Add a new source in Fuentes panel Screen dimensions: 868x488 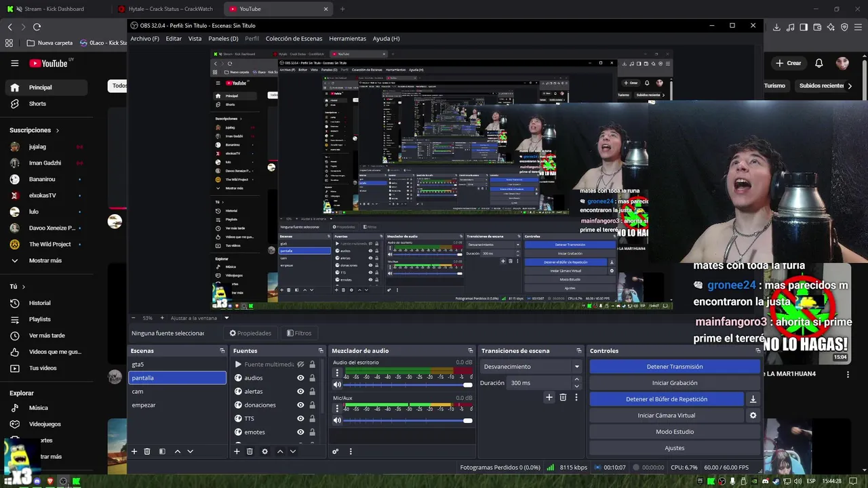click(x=237, y=451)
